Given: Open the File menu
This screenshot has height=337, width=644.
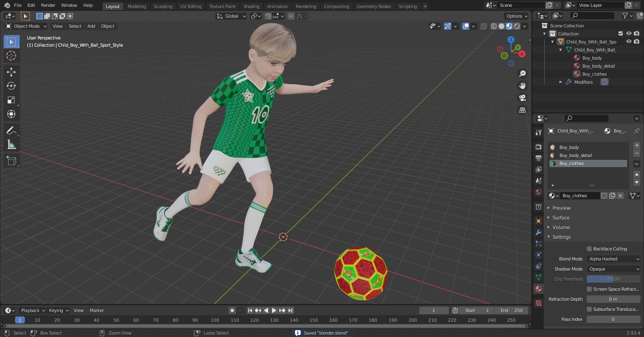Looking at the screenshot, I should 18,5.
